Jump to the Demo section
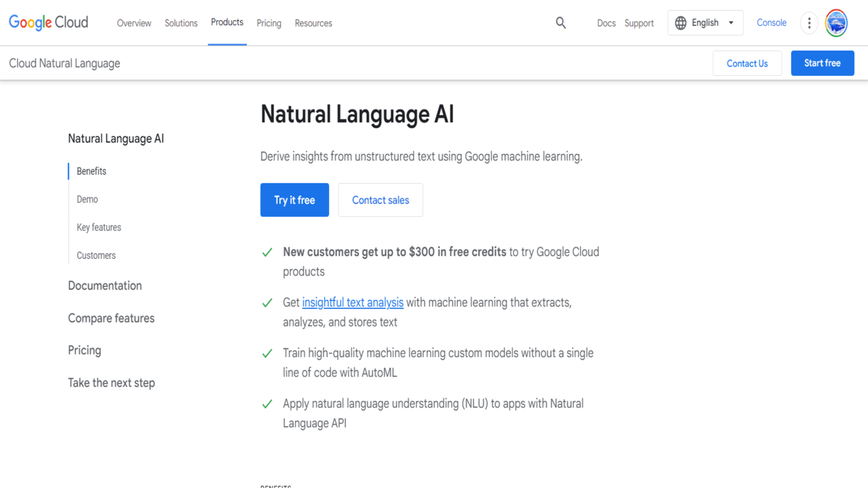Screen dimensions: 868x488 pyautogui.click(x=87, y=200)
